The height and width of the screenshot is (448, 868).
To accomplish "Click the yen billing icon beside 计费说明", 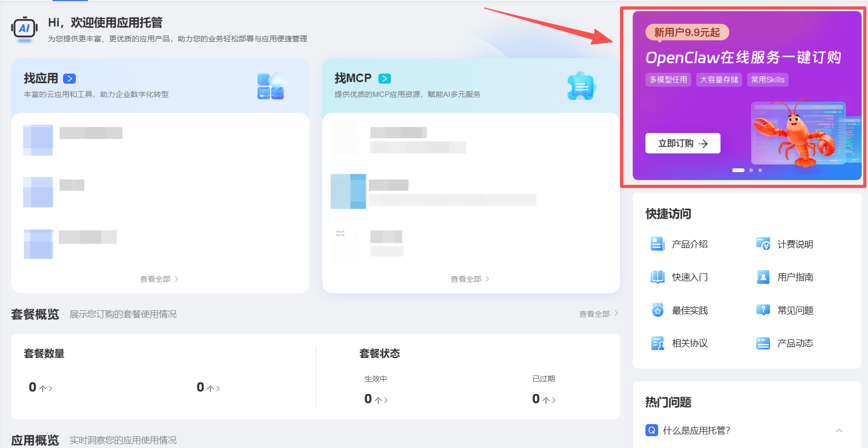I will coord(763,244).
